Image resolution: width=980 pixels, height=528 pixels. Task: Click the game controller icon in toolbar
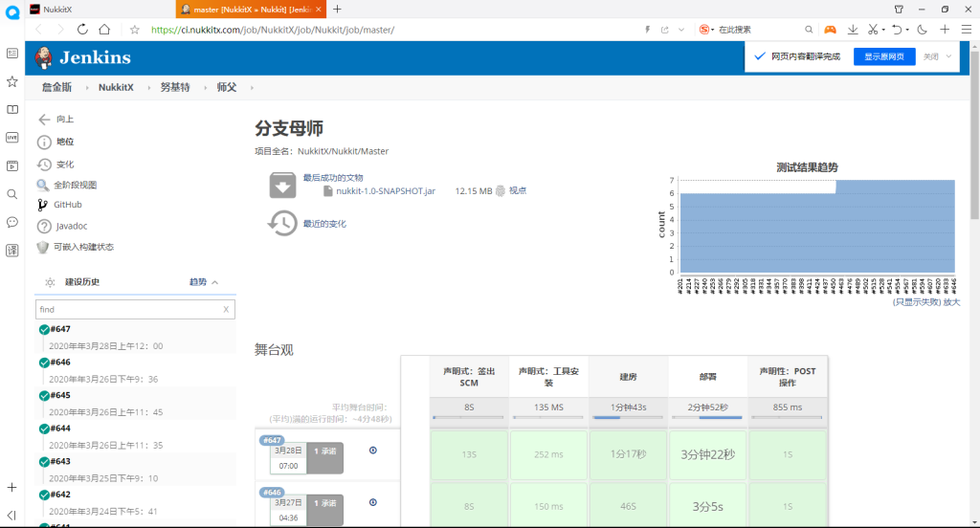(x=830, y=30)
